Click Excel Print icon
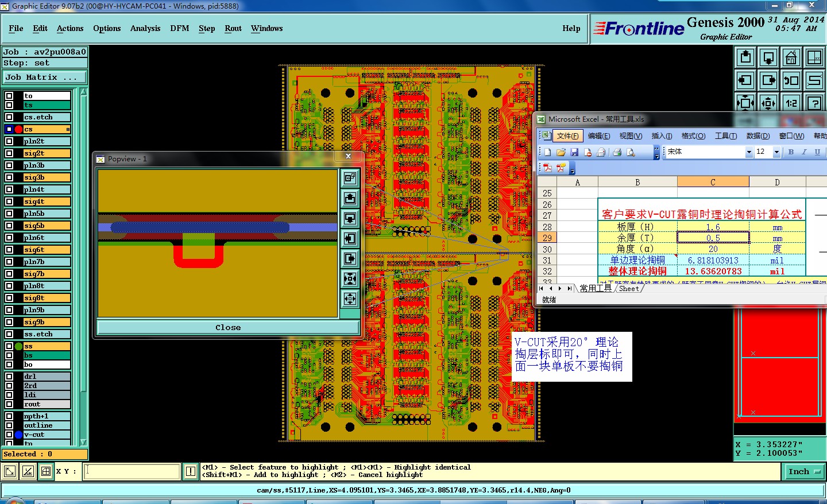This screenshot has width=827, height=504. coord(617,152)
